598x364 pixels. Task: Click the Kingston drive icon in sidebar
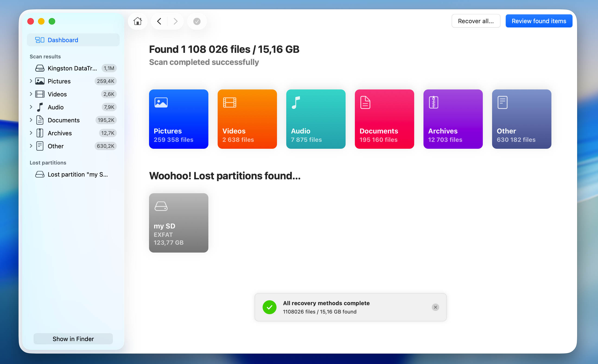[x=40, y=68]
